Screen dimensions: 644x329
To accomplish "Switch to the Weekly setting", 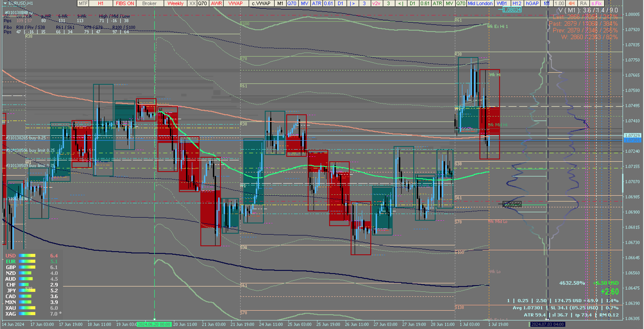I will [175, 3].
